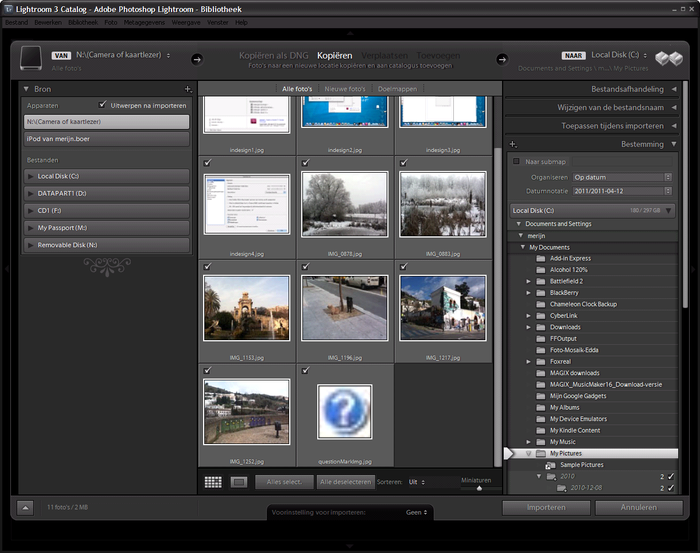This screenshot has height=553, width=700.
Task: Open the Bestand menu
Action: click(x=17, y=22)
